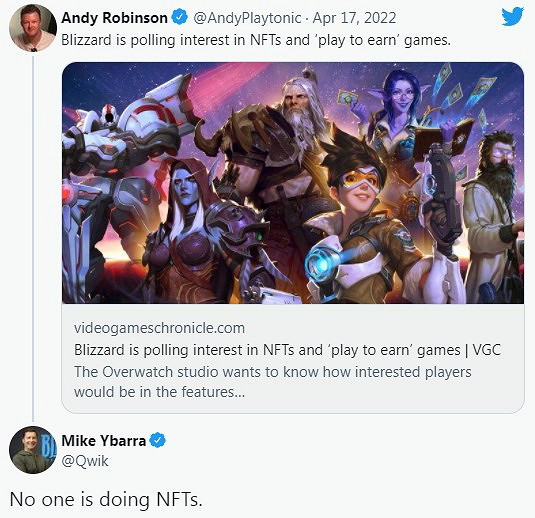The image size is (535, 518).
Task: Open the Andy Robinson display name
Action: pos(114,18)
